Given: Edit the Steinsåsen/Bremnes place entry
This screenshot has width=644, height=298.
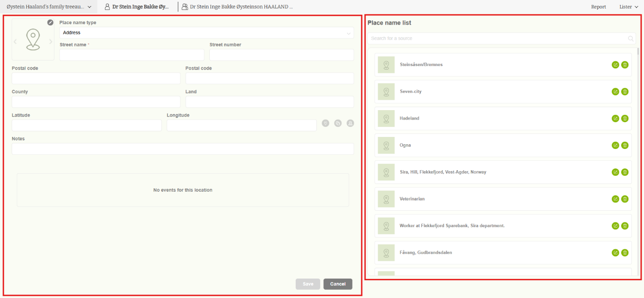Looking at the screenshot, I should tap(615, 65).
